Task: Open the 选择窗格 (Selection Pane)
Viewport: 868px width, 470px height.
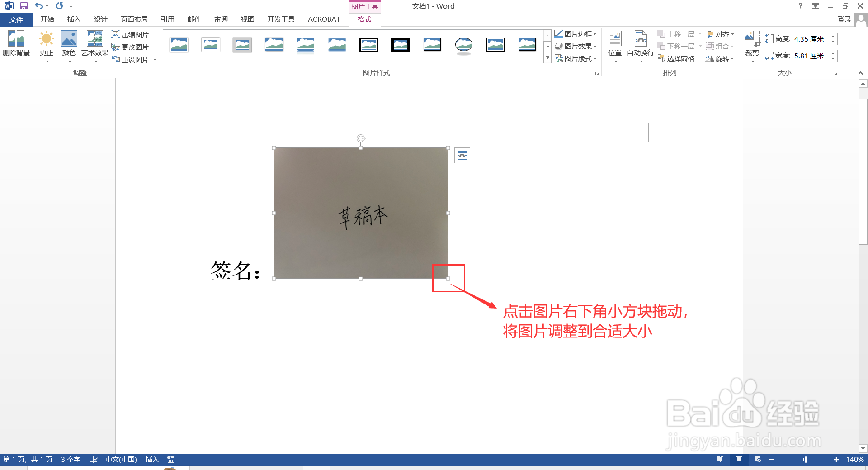Action: [677, 58]
